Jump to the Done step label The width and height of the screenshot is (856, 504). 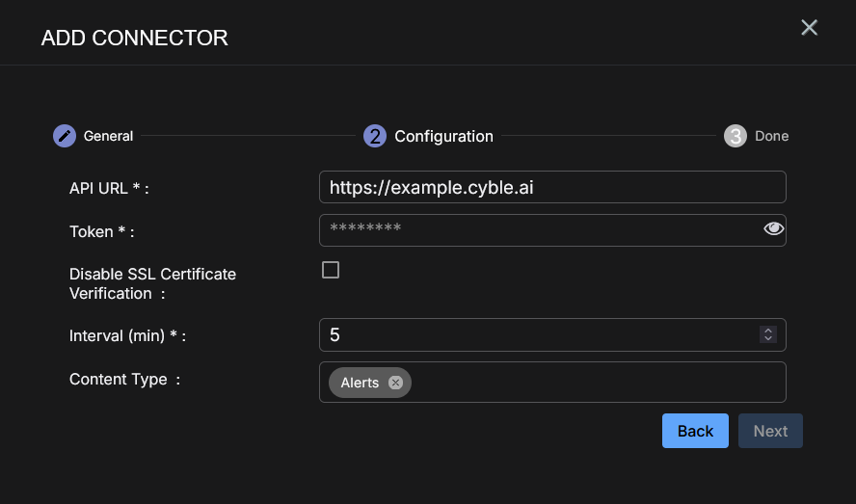point(771,136)
